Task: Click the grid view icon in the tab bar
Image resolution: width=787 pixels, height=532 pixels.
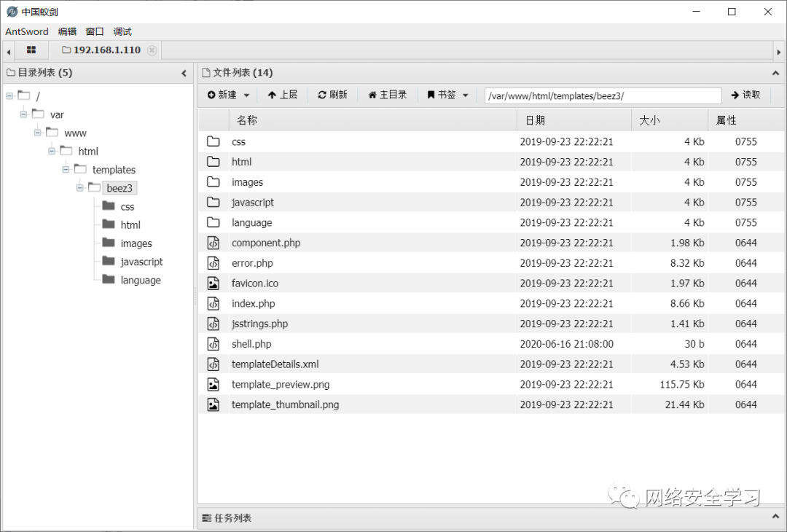Action: (31, 50)
